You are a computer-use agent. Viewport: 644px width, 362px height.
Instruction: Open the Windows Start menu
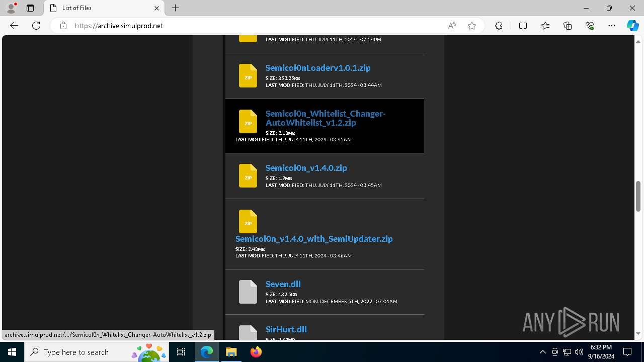[12, 352]
